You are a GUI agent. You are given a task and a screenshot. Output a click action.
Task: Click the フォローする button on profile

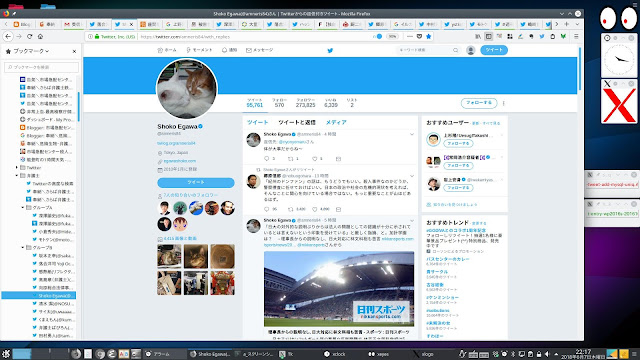pyautogui.click(x=479, y=103)
